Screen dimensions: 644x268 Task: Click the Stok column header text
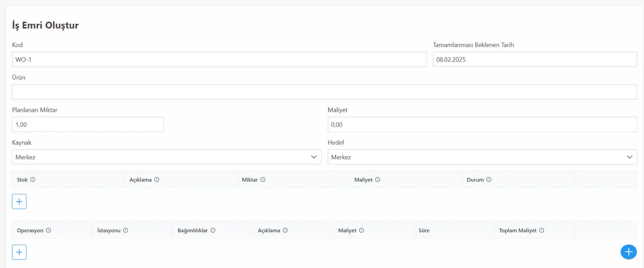pos(22,180)
